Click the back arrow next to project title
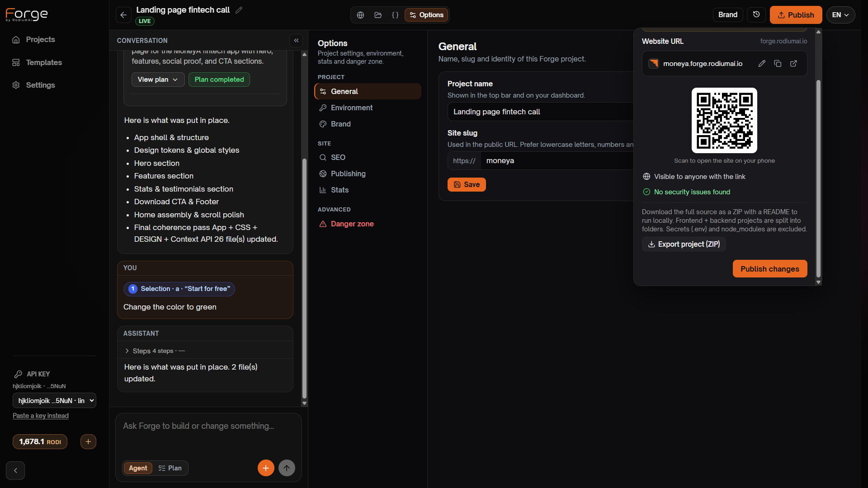Image resolution: width=868 pixels, height=488 pixels. [x=123, y=15]
